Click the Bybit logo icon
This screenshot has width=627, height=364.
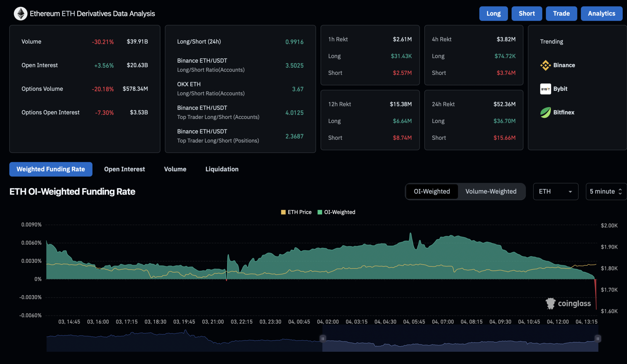[545, 89]
